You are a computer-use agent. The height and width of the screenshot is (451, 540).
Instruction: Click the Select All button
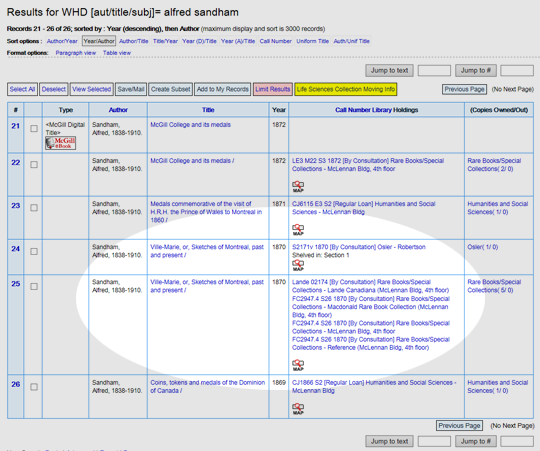[x=22, y=89]
